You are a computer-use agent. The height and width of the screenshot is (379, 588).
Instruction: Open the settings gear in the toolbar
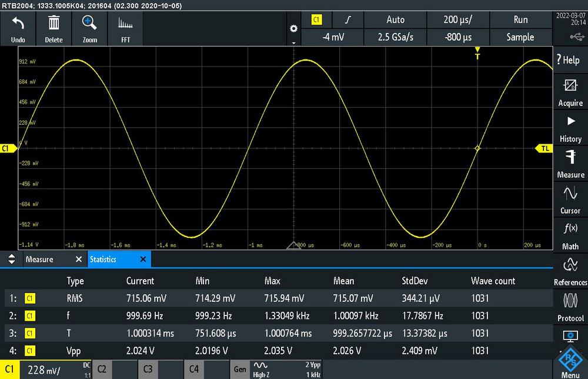pyautogui.click(x=293, y=29)
